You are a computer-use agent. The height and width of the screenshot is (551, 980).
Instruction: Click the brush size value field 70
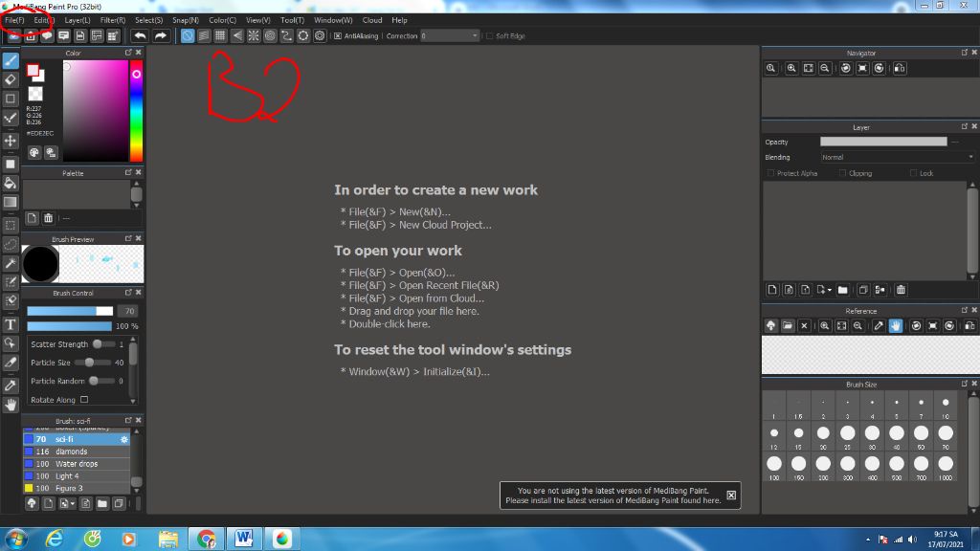click(129, 311)
